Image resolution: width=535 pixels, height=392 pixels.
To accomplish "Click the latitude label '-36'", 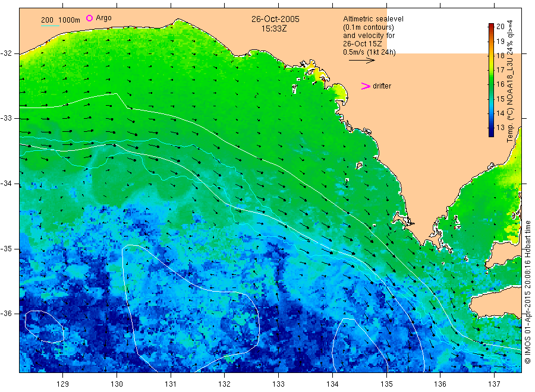I will point(6,314).
